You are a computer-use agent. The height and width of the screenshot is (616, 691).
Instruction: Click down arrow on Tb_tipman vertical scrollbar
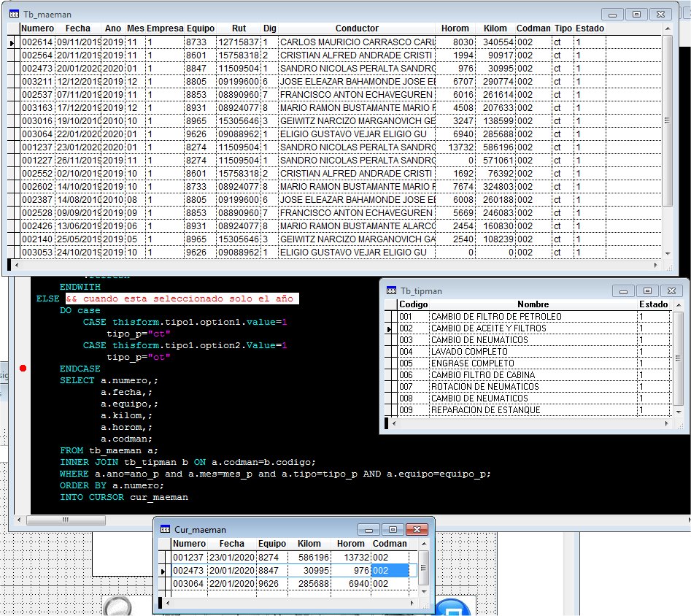[x=679, y=412]
